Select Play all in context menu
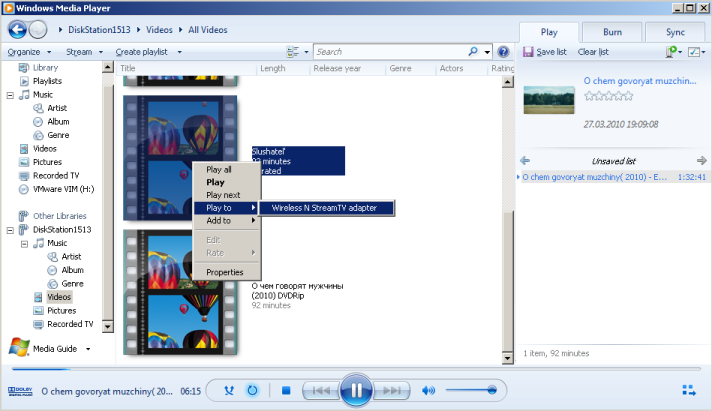The height and width of the screenshot is (411, 712). click(x=227, y=169)
